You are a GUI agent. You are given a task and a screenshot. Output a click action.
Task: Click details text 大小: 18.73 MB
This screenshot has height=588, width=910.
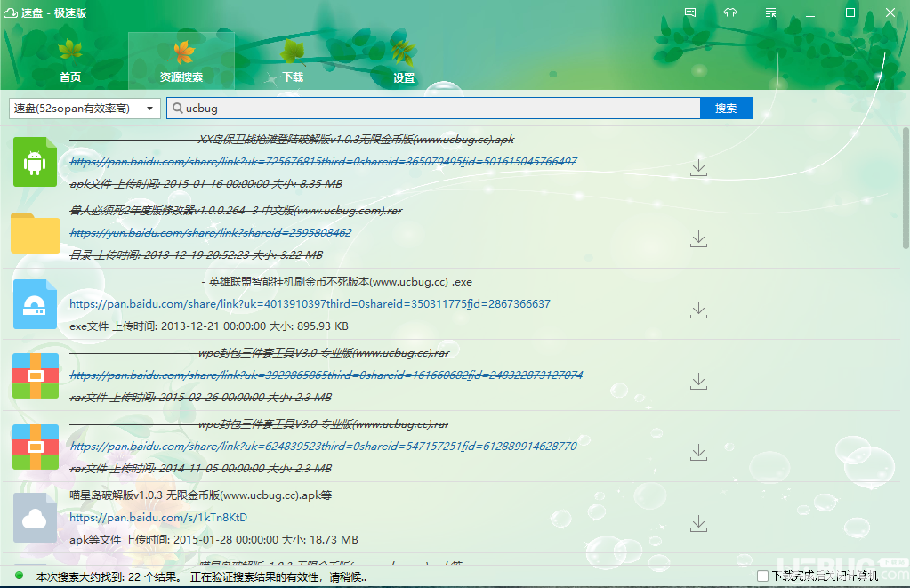319,540
